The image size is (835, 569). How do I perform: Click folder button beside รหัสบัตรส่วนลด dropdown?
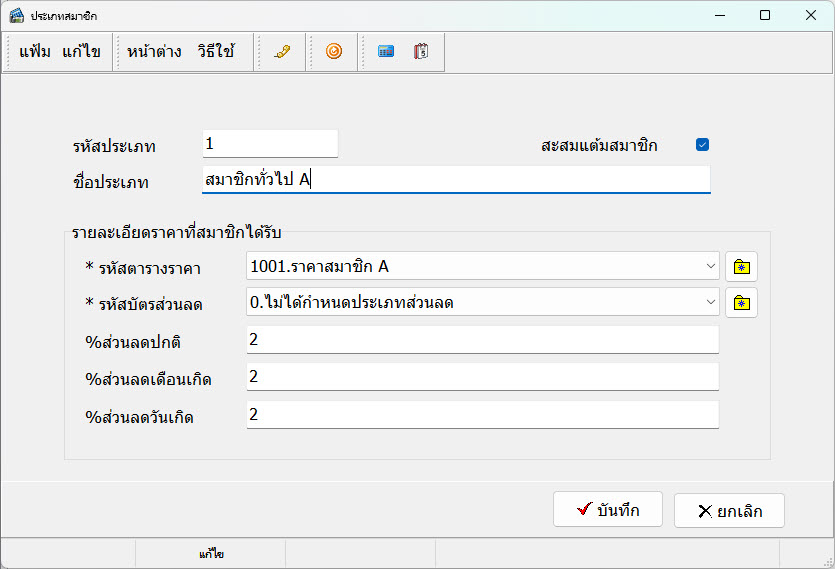click(741, 302)
